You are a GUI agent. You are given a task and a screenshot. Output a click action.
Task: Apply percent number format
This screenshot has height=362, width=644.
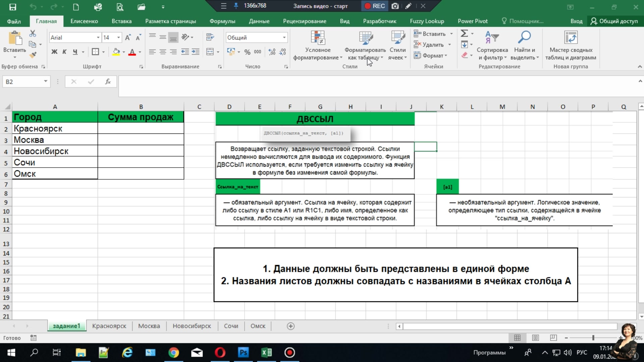pos(247,52)
